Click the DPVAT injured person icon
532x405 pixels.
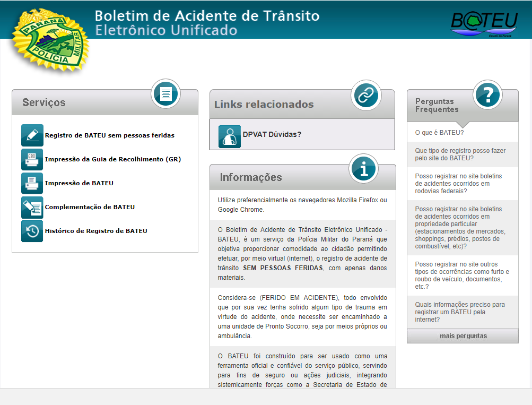[230, 136]
